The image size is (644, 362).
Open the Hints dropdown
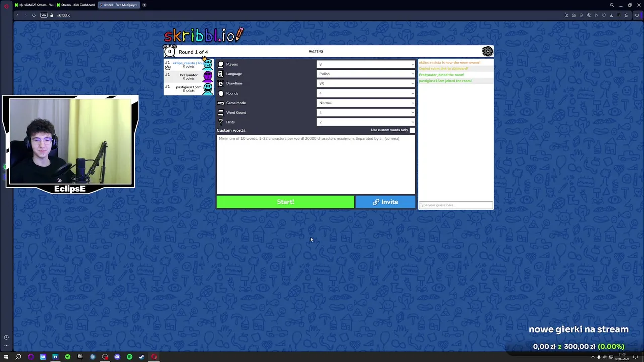click(x=366, y=122)
